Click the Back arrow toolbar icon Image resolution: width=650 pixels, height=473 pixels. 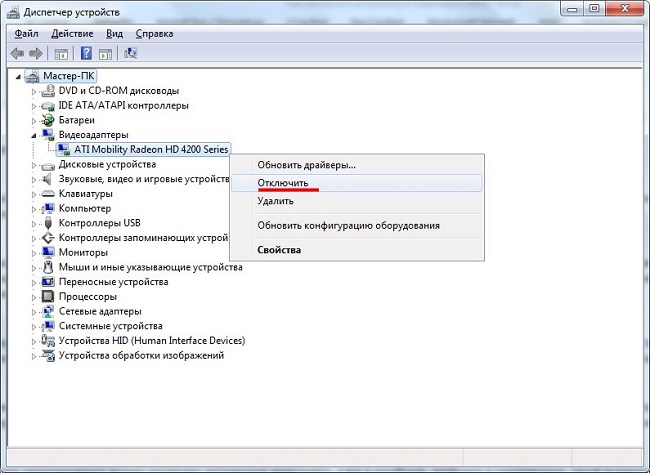click(17, 53)
